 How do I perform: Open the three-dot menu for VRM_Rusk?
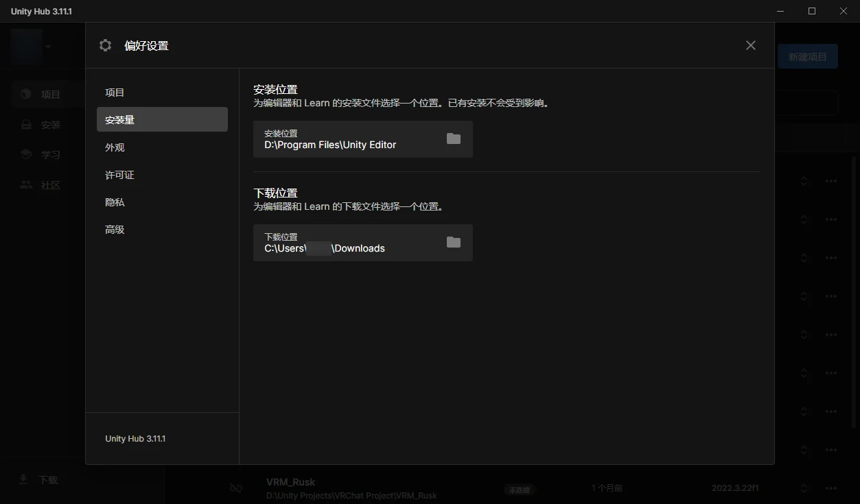pyautogui.click(x=831, y=488)
